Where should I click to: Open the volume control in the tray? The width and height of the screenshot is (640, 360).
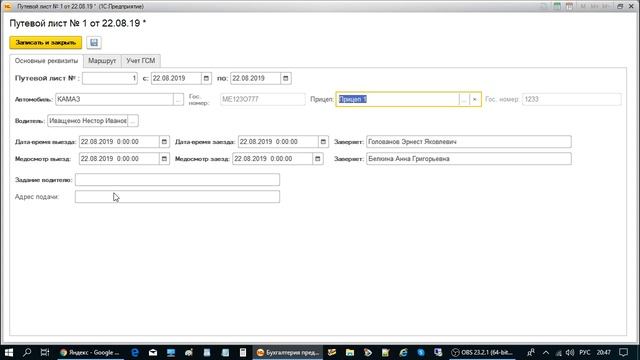point(570,352)
